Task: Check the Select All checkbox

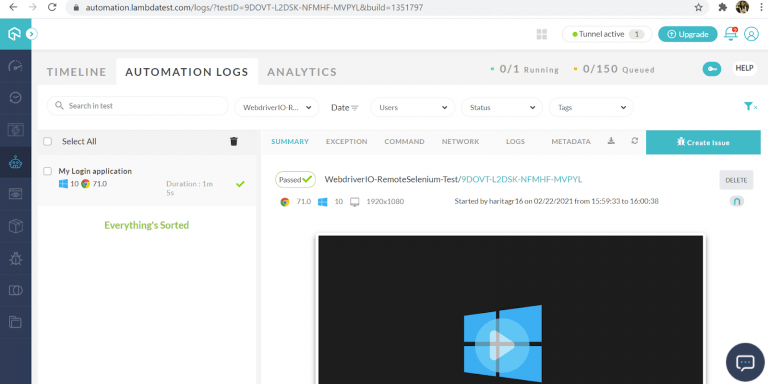Action: (48, 142)
